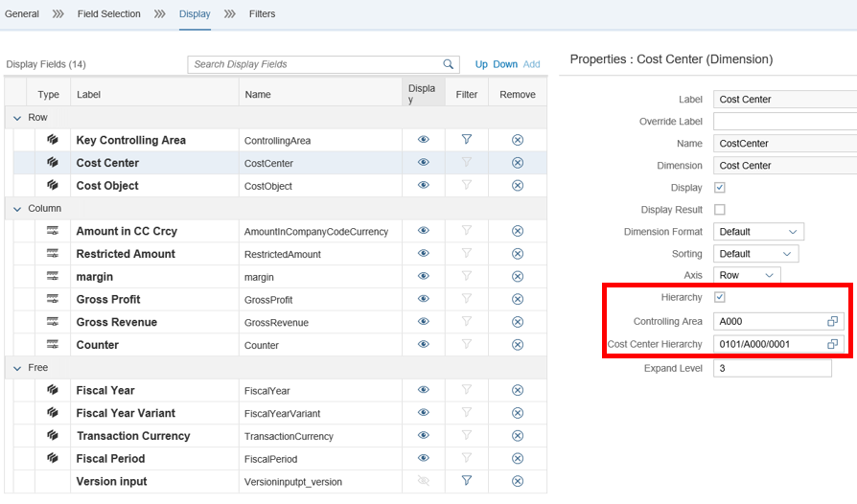Remove the Transaction Currency field
This screenshot has height=504, width=857.
pyautogui.click(x=518, y=436)
